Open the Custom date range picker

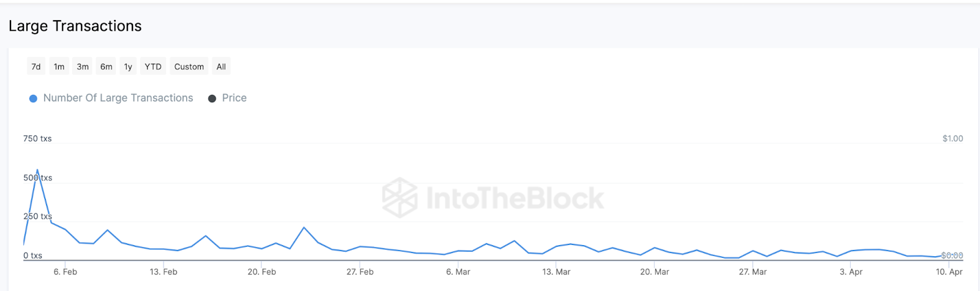tap(189, 67)
